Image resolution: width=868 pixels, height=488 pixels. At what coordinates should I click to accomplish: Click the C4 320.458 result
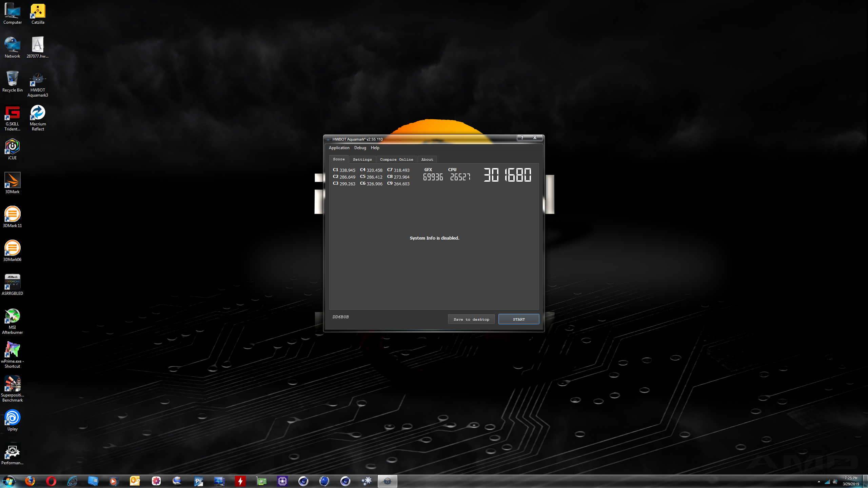[371, 170]
